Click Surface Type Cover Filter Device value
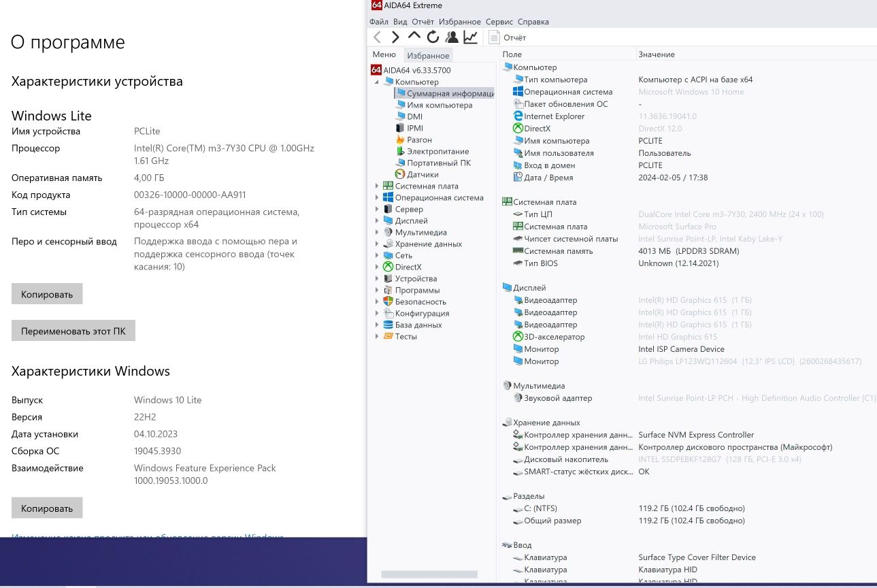877x588 pixels. [x=697, y=557]
